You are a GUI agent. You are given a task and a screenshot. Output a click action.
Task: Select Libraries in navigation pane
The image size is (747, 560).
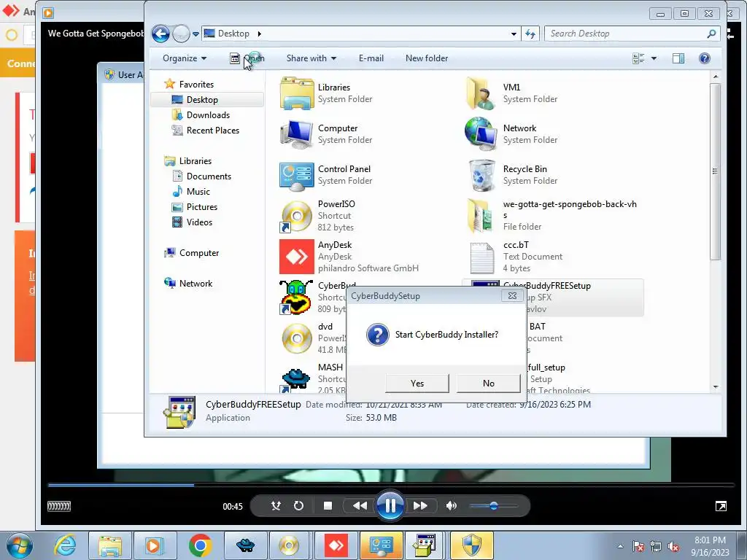click(196, 161)
